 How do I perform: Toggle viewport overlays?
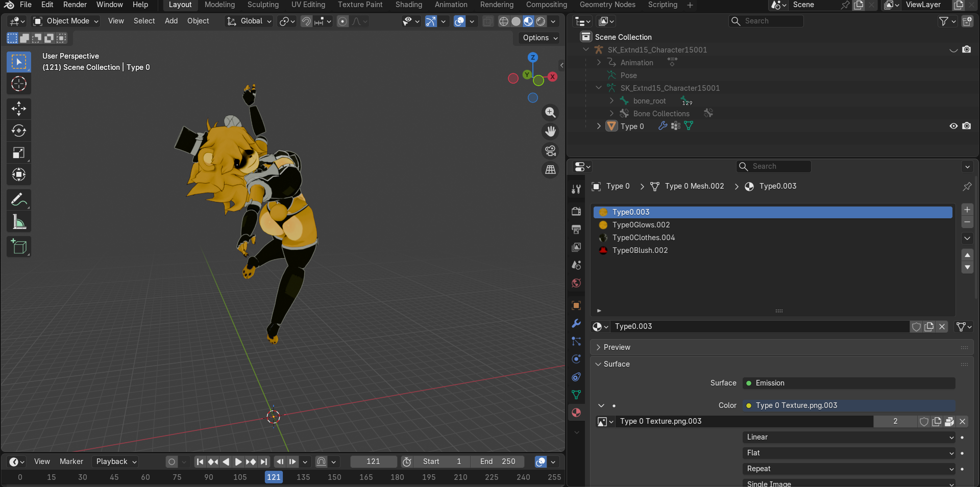click(x=459, y=21)
